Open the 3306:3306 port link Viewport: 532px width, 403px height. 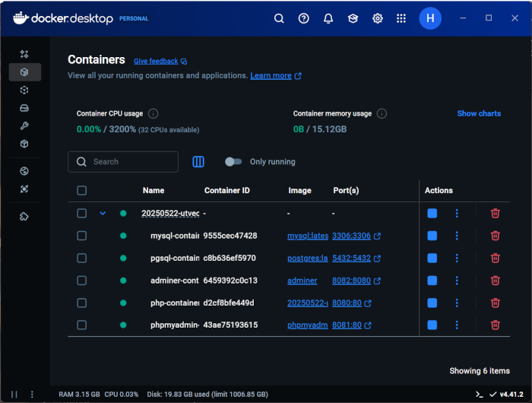point(352,236)
